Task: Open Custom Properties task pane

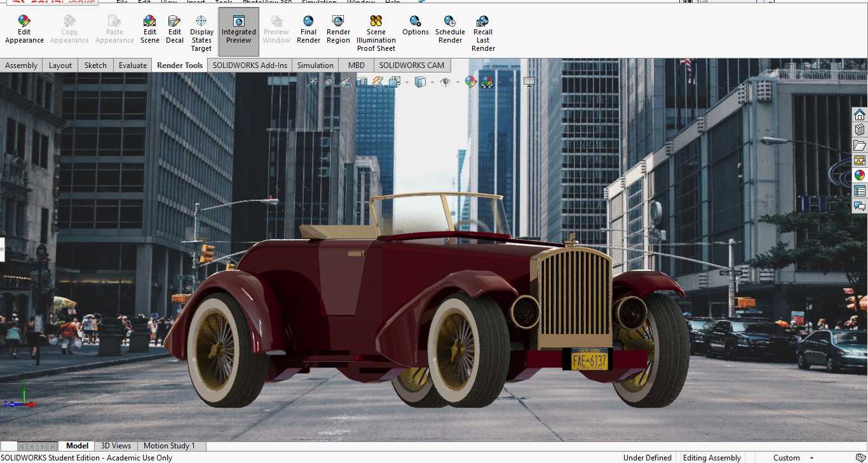Action: point(860,191)
